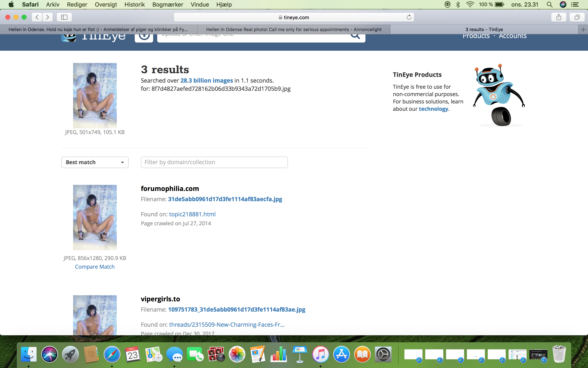Open Siri from the menu bar
This screenshot has width=588, height=368.
click(563, 4)
